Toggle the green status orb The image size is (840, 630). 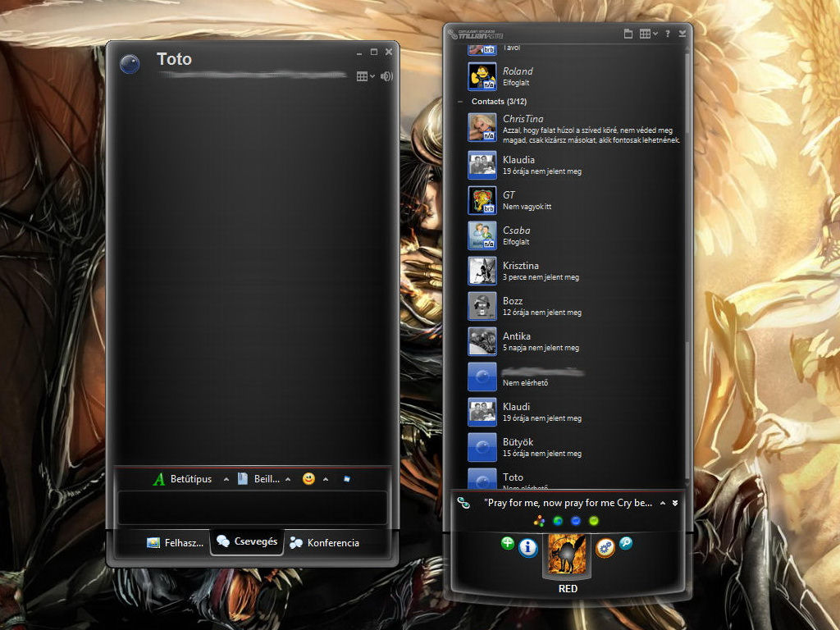point(595,521)
